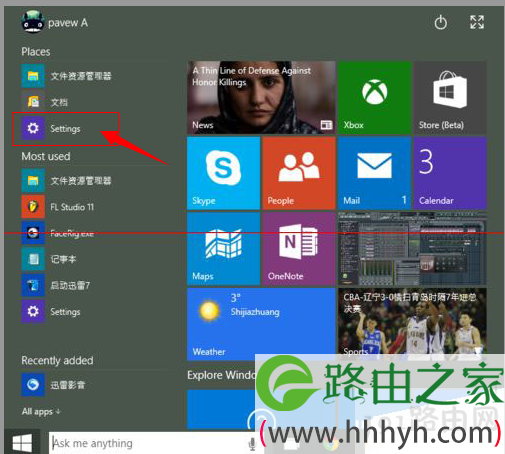Open recently added 迅雷影音 app

pos(53,385)
